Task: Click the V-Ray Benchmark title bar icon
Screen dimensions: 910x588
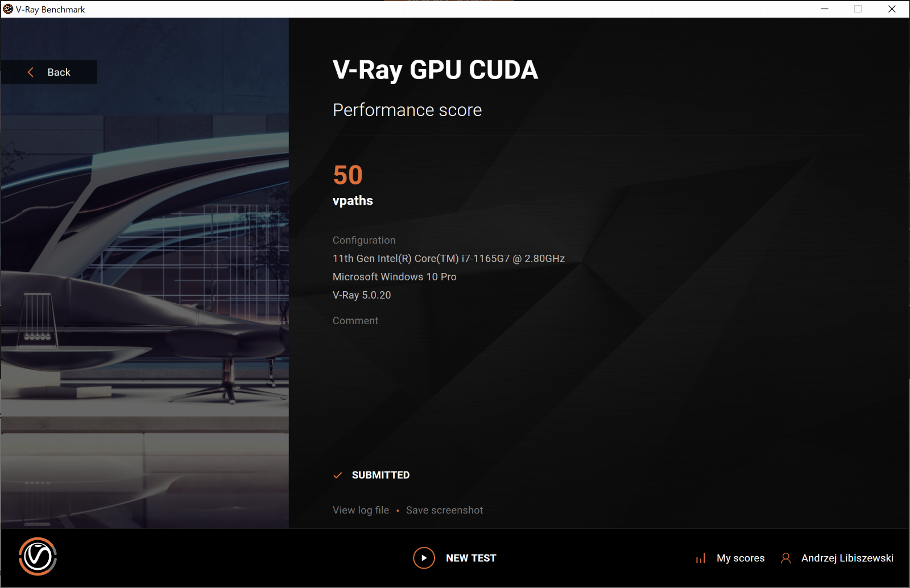Action: (8, 9)
